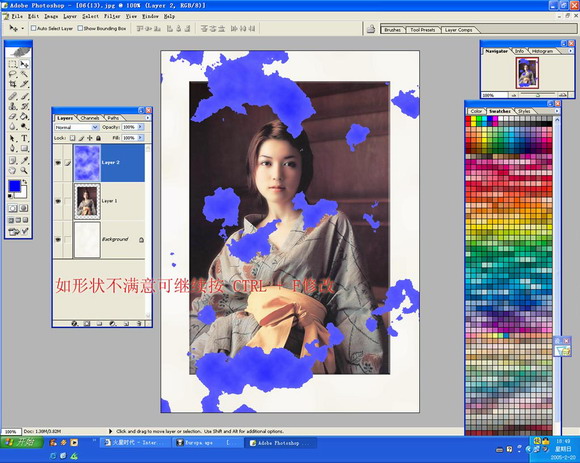Screen dimensions: 580x463
Task: Open the File menu
Action: [17, 16]
